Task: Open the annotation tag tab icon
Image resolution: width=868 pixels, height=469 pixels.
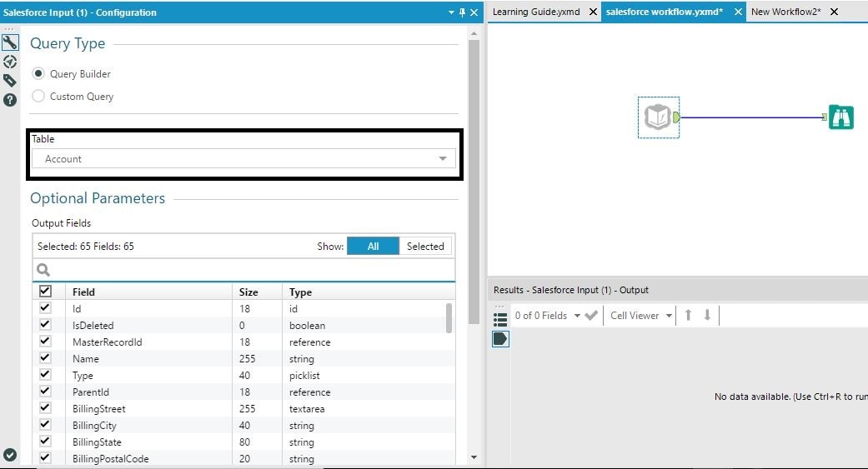Action: [10, 81]
